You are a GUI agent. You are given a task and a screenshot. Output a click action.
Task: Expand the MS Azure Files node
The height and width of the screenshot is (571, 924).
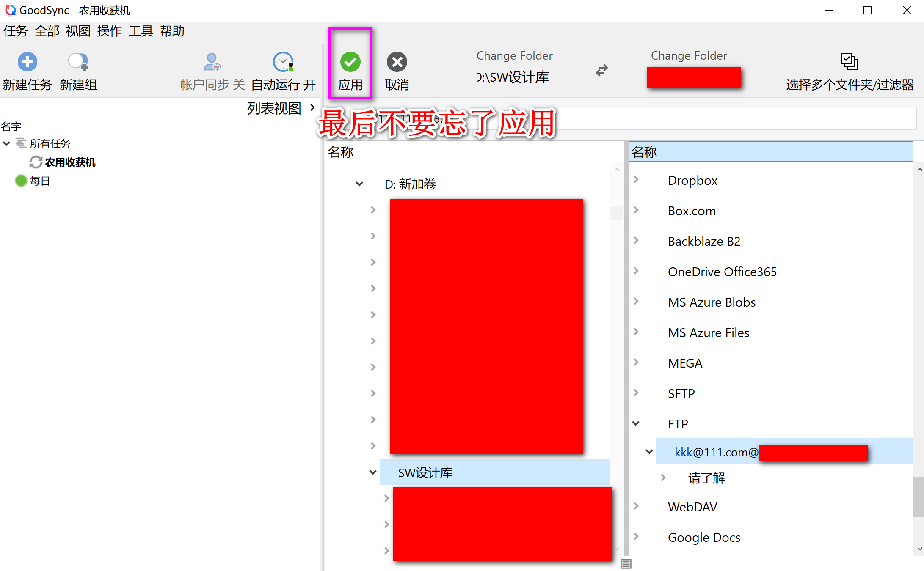click(636, 332)
